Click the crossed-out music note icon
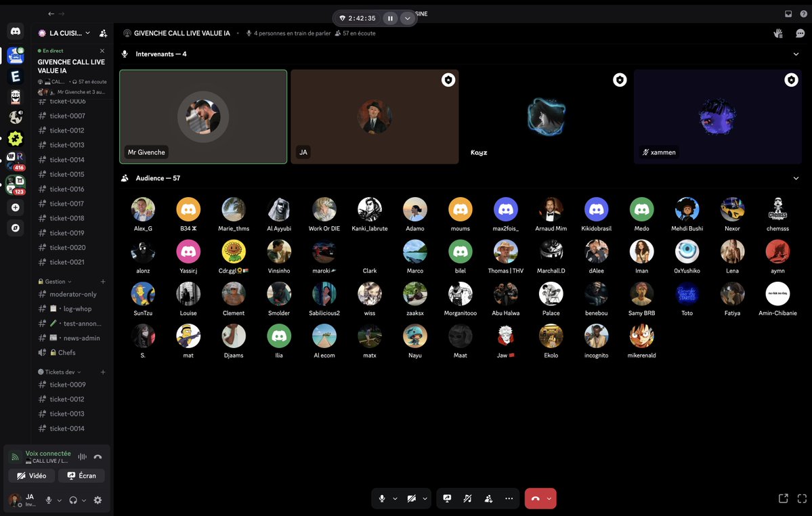 point(467,498)
